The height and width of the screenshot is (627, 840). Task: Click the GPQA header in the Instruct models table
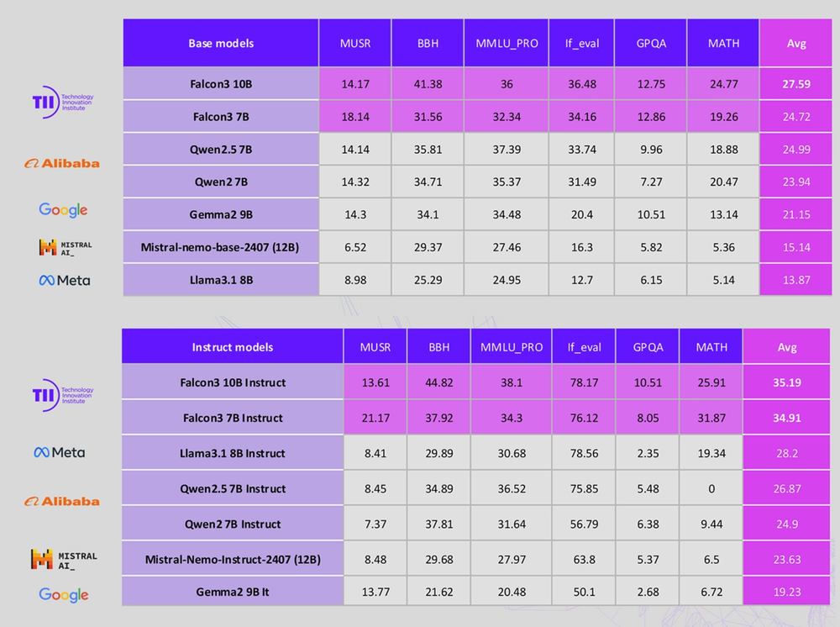pos(648,347)
